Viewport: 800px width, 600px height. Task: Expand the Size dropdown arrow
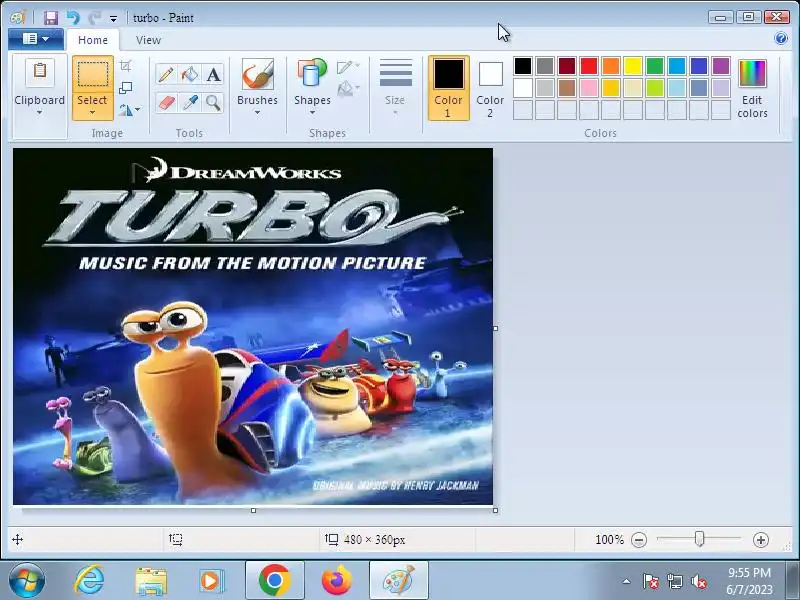[x=395, y=113]
